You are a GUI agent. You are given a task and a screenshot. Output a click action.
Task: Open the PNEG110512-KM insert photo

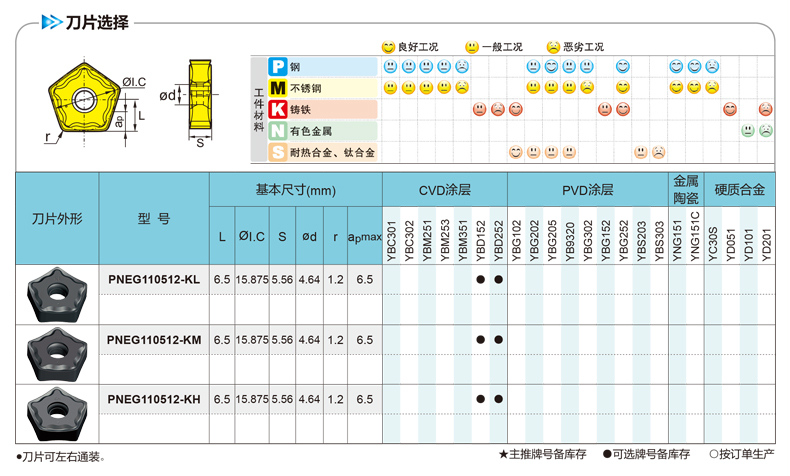57,354
